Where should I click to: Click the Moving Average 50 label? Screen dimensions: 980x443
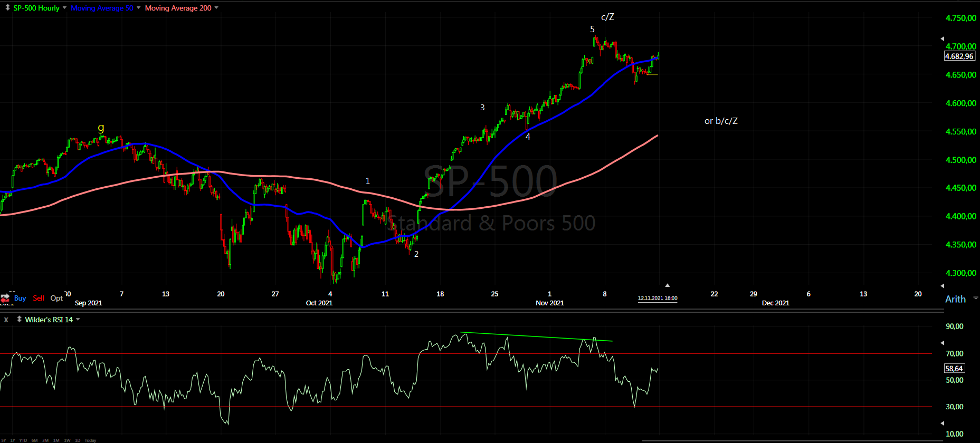102,8
